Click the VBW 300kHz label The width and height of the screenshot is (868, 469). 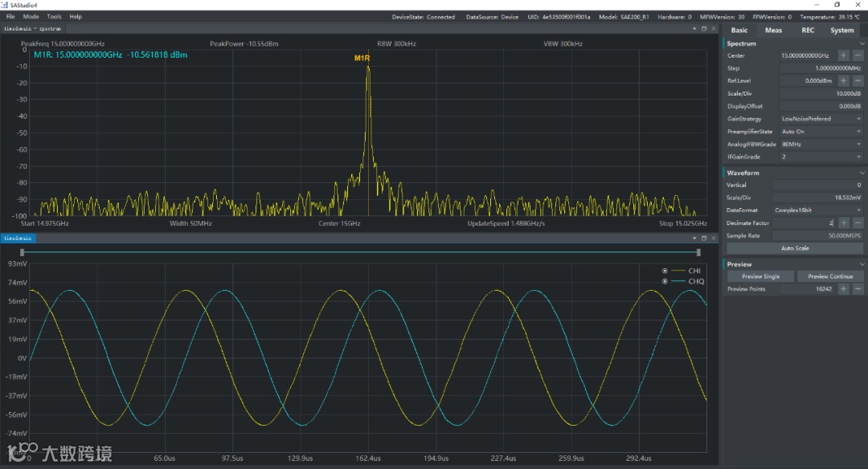coord(563,43)
